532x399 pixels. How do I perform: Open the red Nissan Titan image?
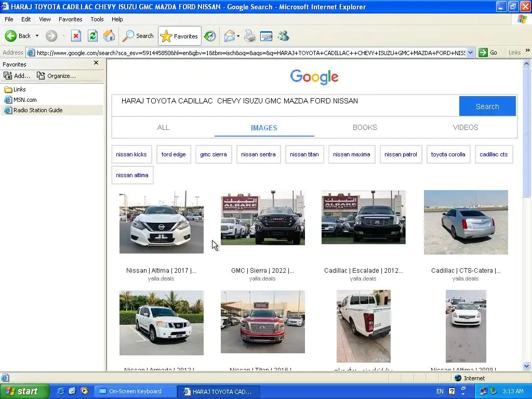point(262,322)
